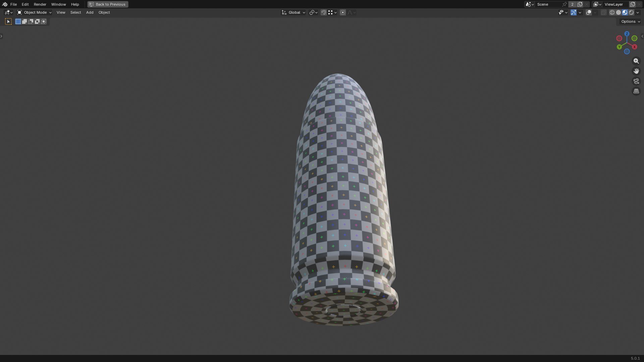Viewport: 644px width, 362px height.
Task: Click the Back to Previous button
Action: [108, 4]
